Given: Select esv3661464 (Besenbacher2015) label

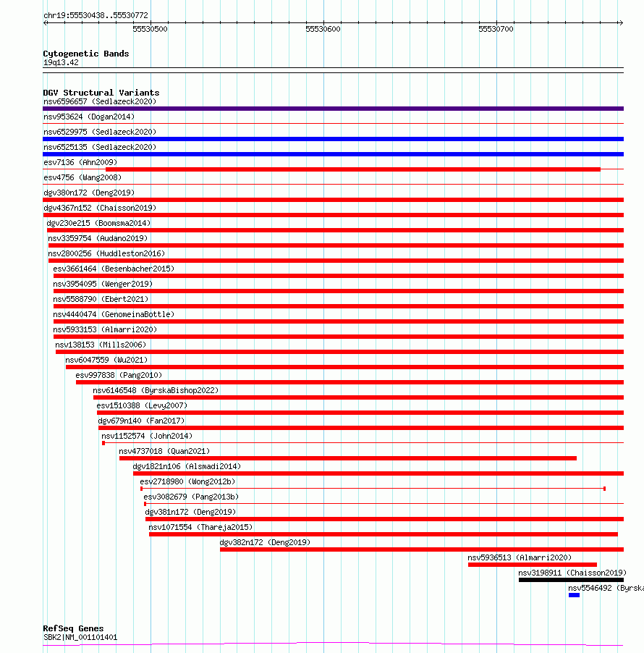Looking at the screenshot, I should coord(114,269).
